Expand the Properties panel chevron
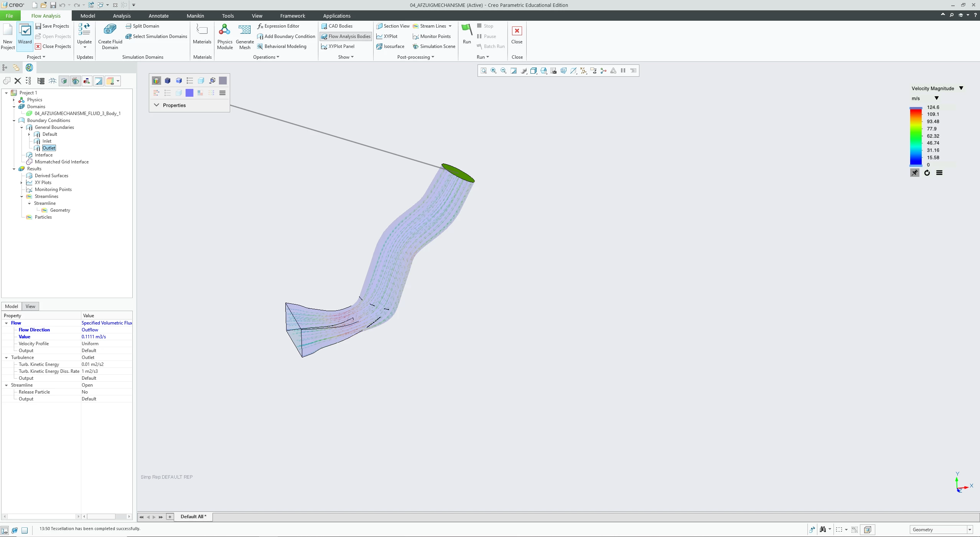The image size is (980, 537). [x=156, y=105]
